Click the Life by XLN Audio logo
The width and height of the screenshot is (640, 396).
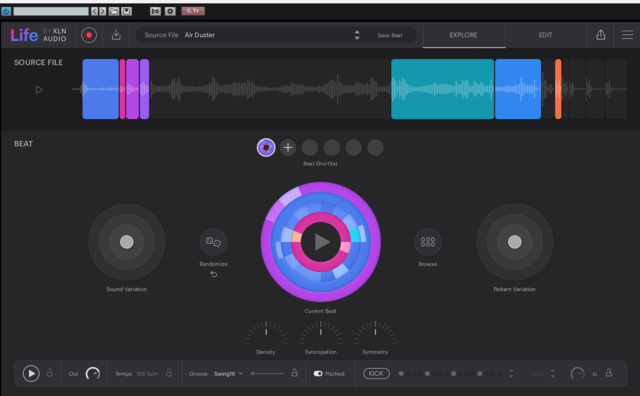(38, 35)
